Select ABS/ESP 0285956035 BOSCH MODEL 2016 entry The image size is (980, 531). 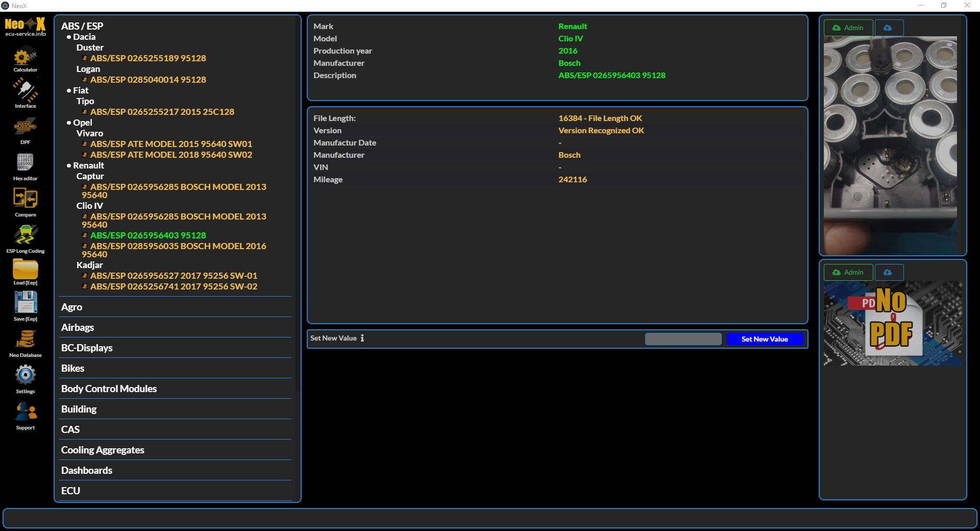(x=174, y=250)
